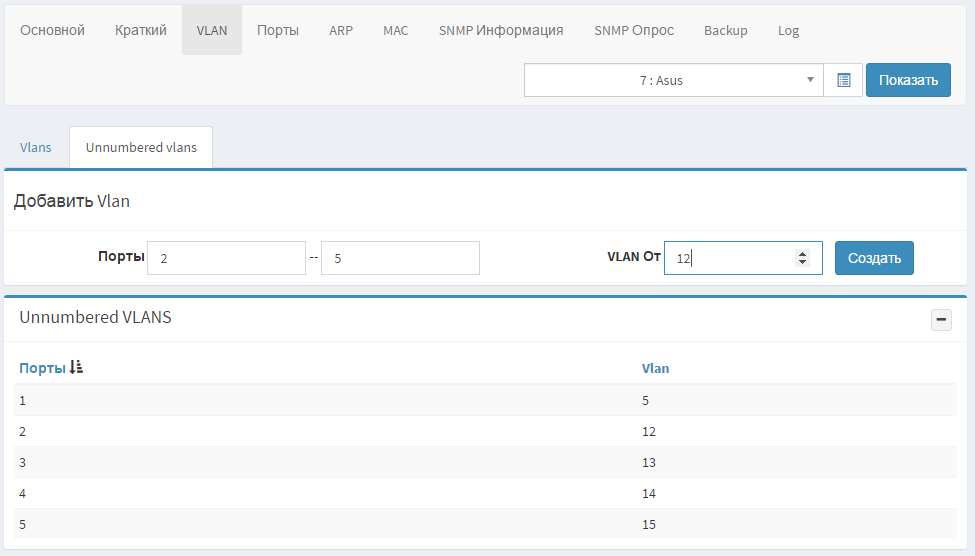Open SNMP Информация tab

coord(501,30)
